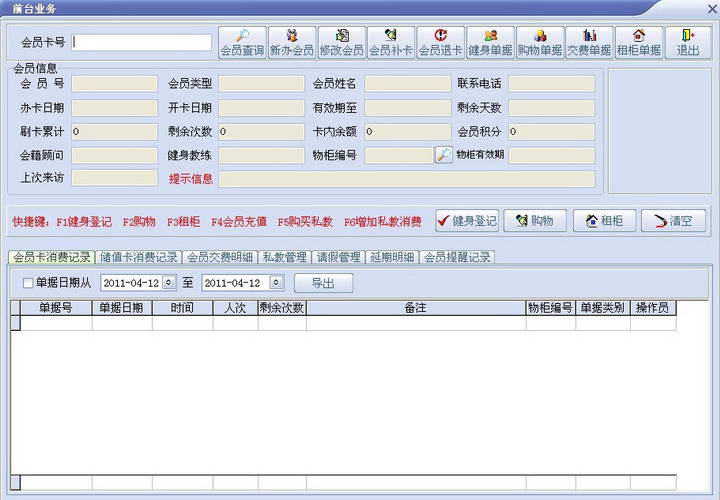
Task: Adjust start date stepper arrows
Action: 169,282
